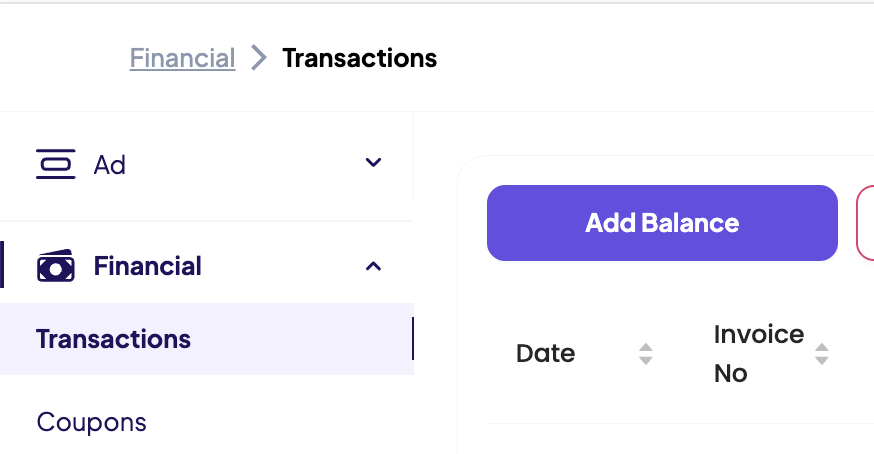The width and height of the screenshot is (874, 454).
Task: Sort by the Invoice No column header
Action: point(758,353)
